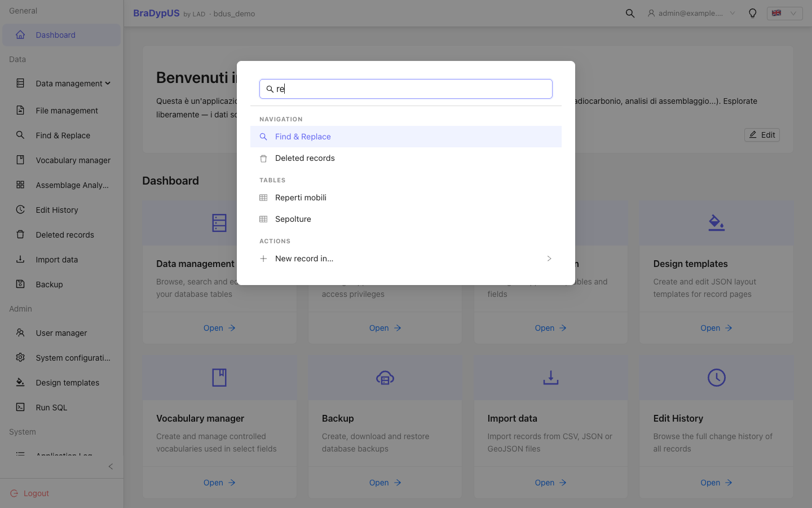The image size is (812, 508).
Task: Click the table icon beside Reperti mobili
Action: pyautogui.click(x=263, y=198)
